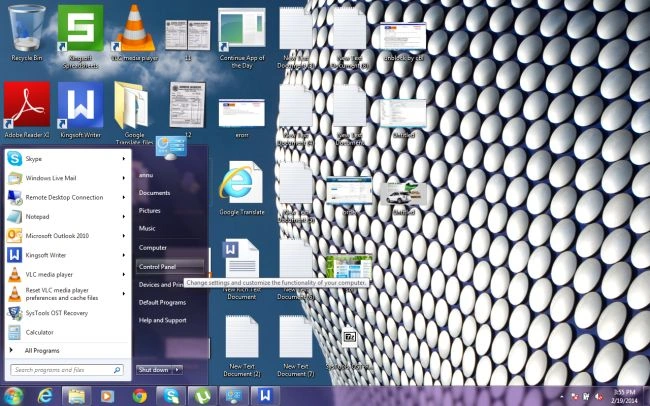Click the Shut down button

pyautogui.click(x=154, y=370)
